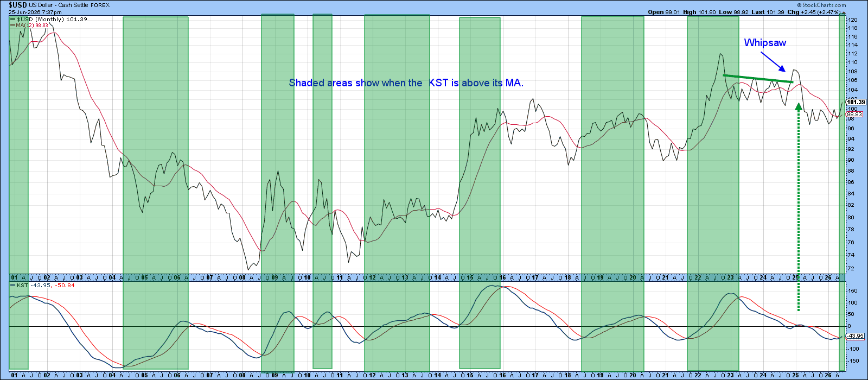The image size is (868, 380).
Task: Click year 22 on the date axis beneath the KST panel
Action: 698,375
